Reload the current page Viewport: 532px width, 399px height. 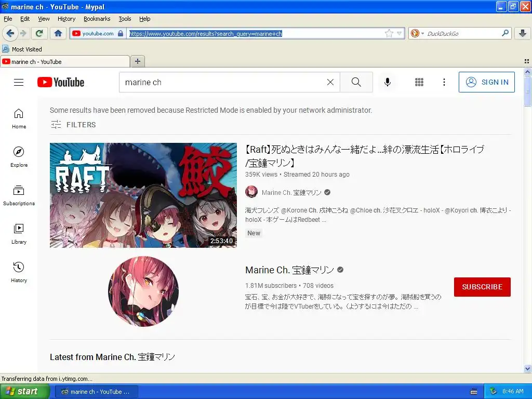pyautogui.click(x=39, y=33)
